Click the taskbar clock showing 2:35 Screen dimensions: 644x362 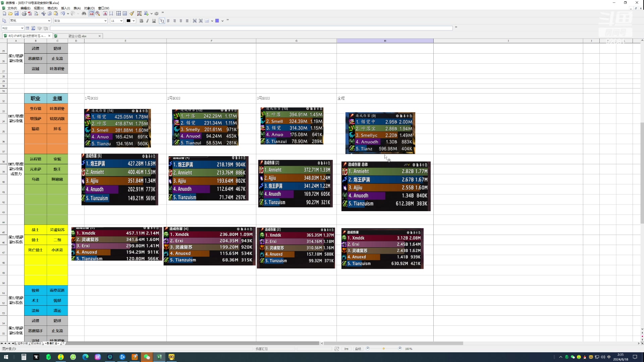point(621,357)
